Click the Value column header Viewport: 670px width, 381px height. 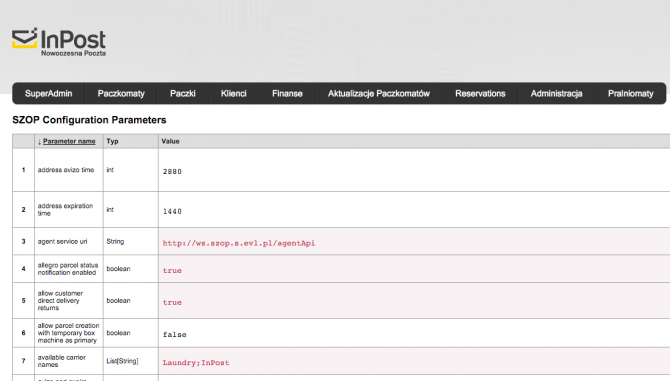click(170, 141)
